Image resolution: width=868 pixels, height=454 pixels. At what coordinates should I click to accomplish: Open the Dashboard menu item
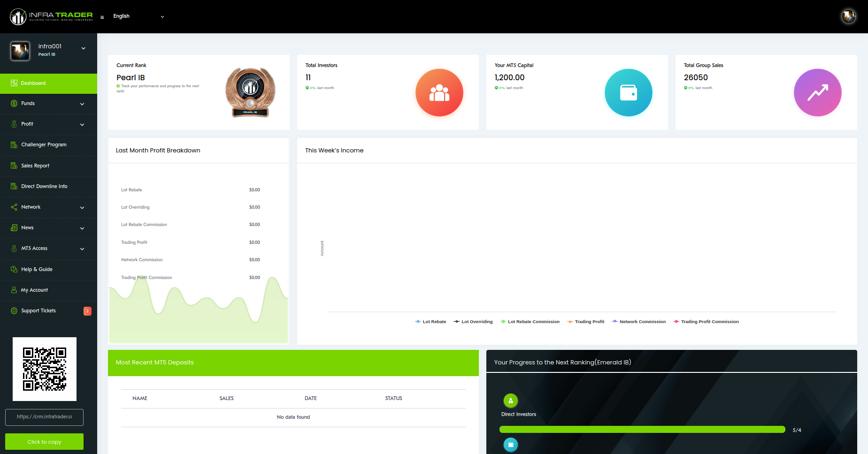(x=48, y=83)
